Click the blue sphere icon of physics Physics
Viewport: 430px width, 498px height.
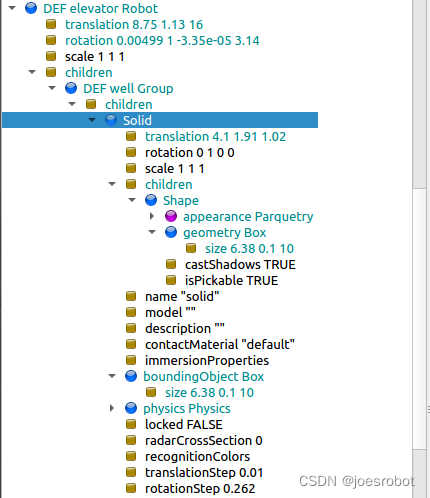pyautogui.click(x=131, y=408)
